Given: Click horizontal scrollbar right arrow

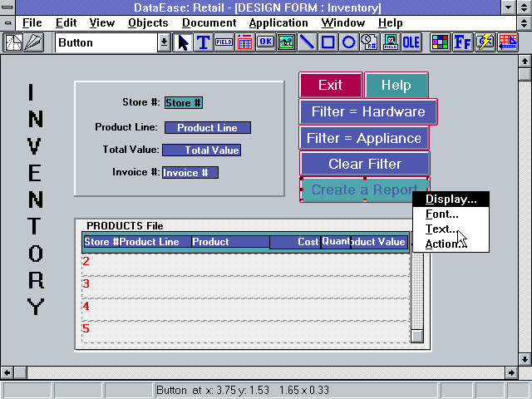Looking at the screenshot, I should pos(511,373).
